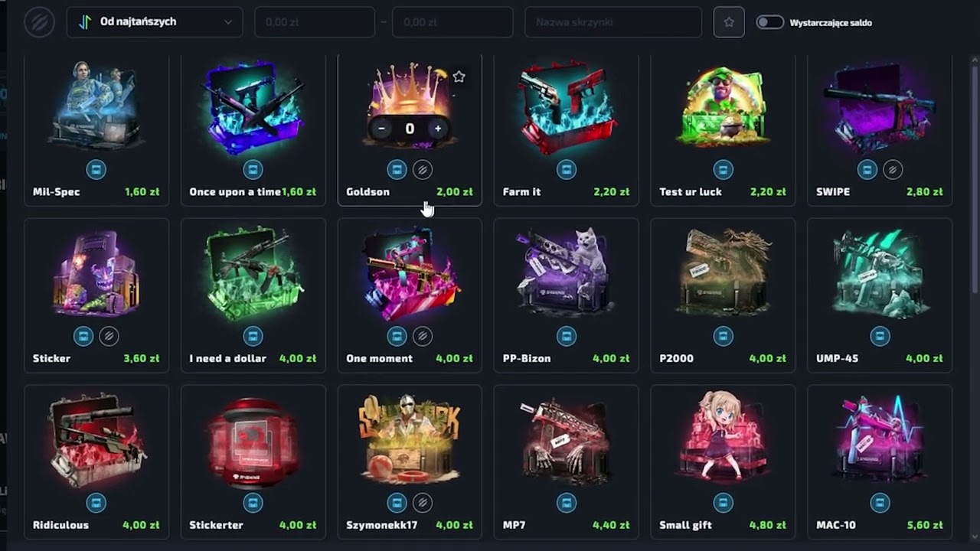This screenshot has height=551, width=980.
Task: Click the striped coin icon under SWIPE case
Action: [893, 169]
